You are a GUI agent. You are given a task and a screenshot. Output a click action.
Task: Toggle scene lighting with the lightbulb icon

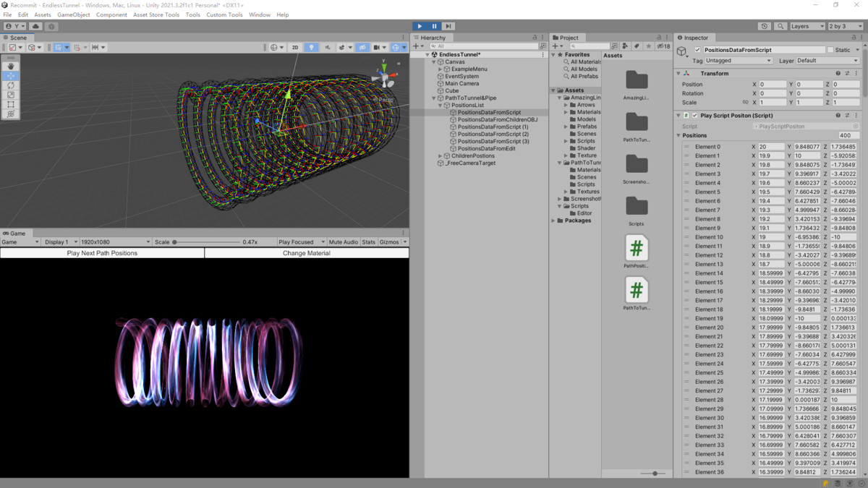coord(311,48)
